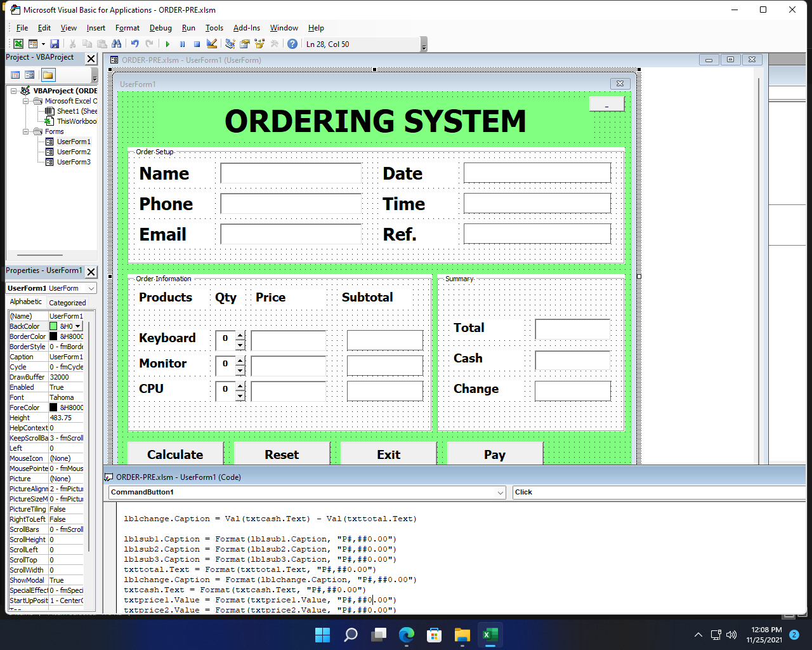
Task: Save the project with the floppy icon
Action: 55,44
